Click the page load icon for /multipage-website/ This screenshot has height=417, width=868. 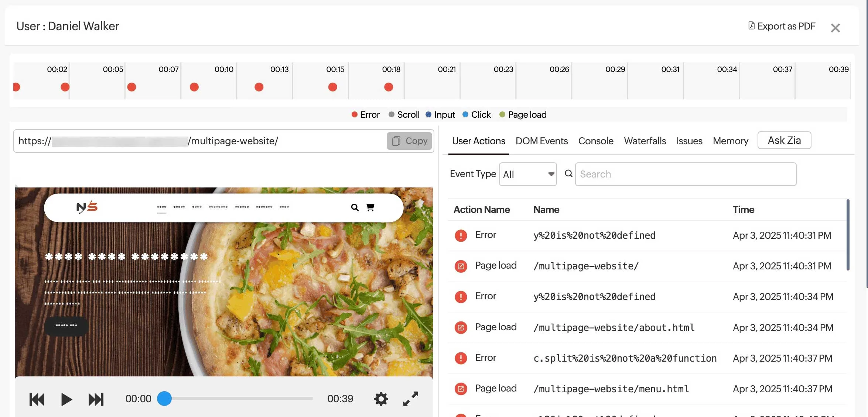(461, 266)
